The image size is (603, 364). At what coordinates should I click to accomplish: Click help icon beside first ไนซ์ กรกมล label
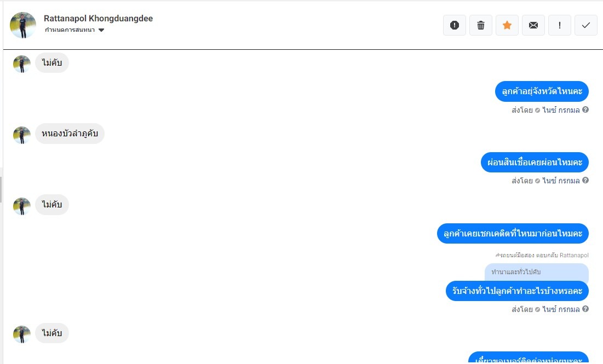click(585, 109)
